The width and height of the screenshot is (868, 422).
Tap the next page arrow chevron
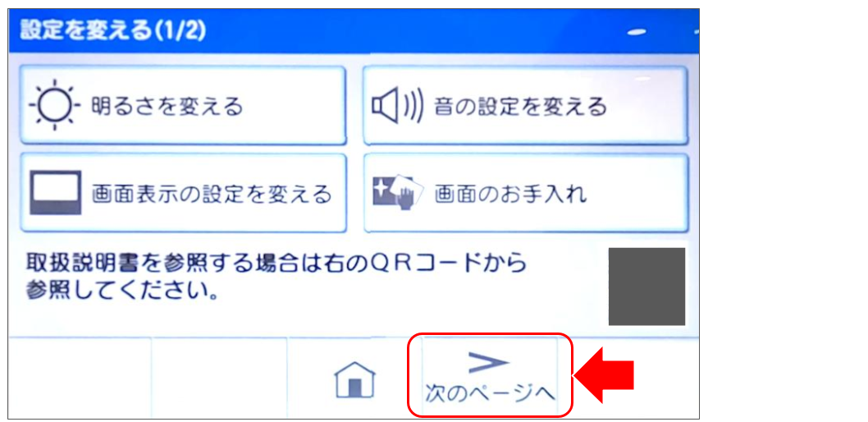click(488, 361)
